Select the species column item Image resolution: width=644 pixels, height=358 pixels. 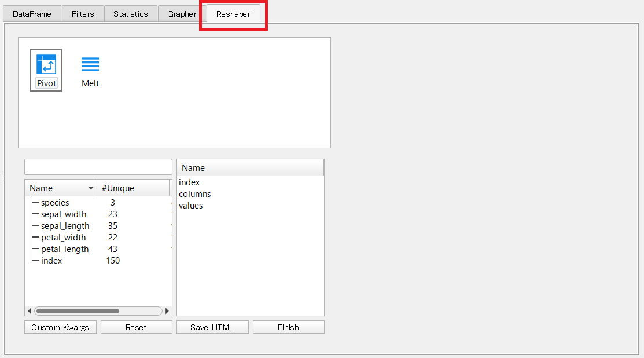pyautogui.click(x=55, y=203)
